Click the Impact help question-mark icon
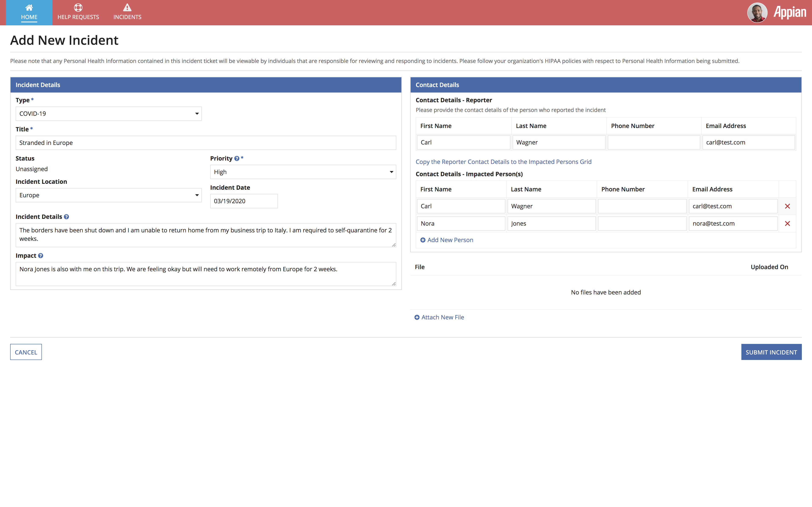The width and height of the screenshot is (812, 507). (x=41, y=256)
